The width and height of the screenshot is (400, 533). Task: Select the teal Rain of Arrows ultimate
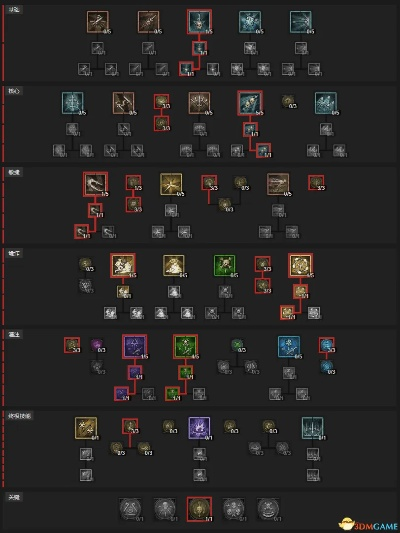[x=313, y=428]
